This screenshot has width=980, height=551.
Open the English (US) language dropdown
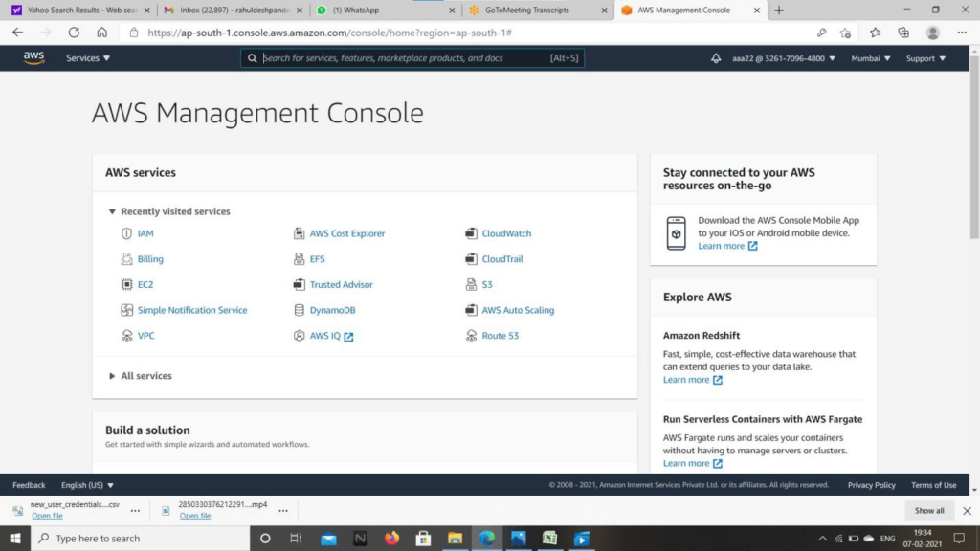coord(87,485)
